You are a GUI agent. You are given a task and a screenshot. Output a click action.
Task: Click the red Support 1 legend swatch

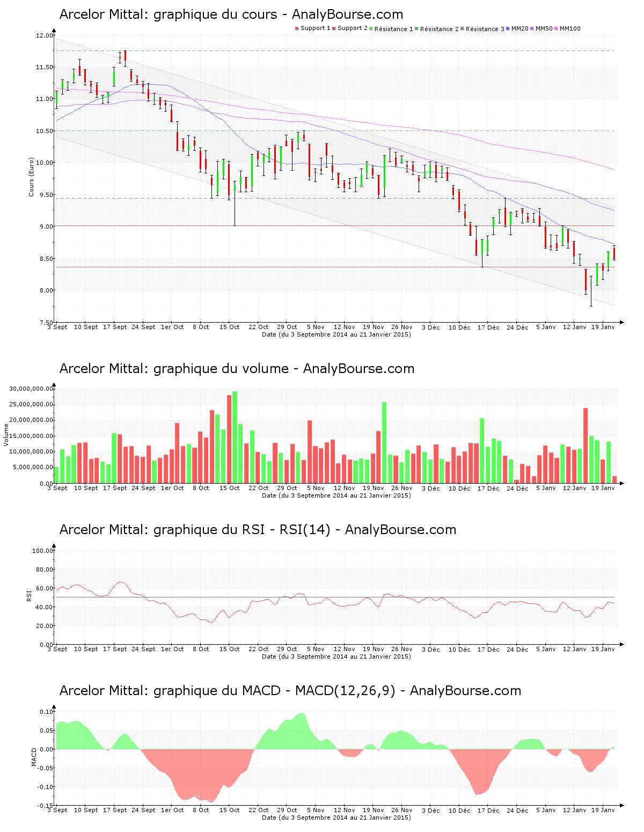click(297, 28)
